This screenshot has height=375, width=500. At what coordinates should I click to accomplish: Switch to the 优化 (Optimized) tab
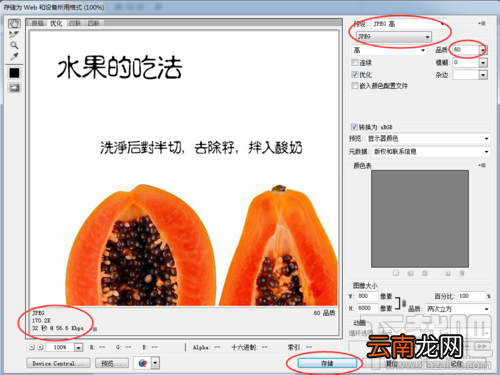tap(56, 23)
